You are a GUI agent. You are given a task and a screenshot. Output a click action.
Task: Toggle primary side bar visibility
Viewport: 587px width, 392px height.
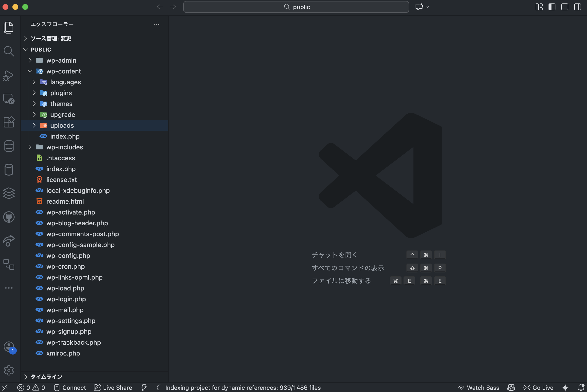click(x=552, y=7)
